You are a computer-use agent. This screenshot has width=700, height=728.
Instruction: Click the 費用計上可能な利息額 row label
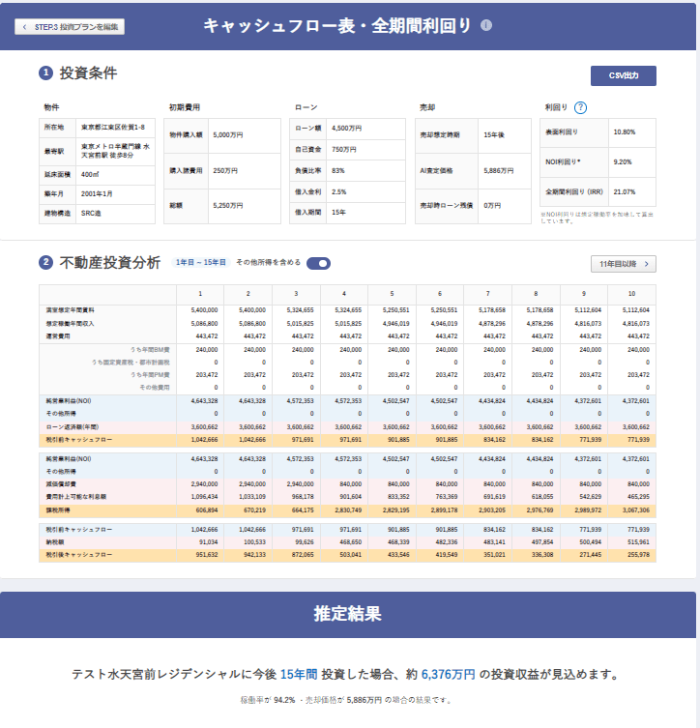tap(75, 497)
